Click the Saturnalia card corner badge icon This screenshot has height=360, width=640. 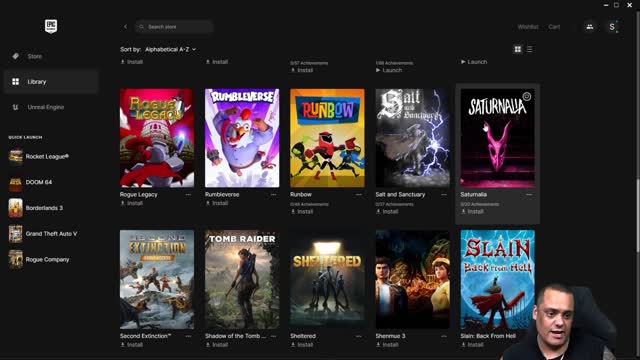tap(527, 97)
